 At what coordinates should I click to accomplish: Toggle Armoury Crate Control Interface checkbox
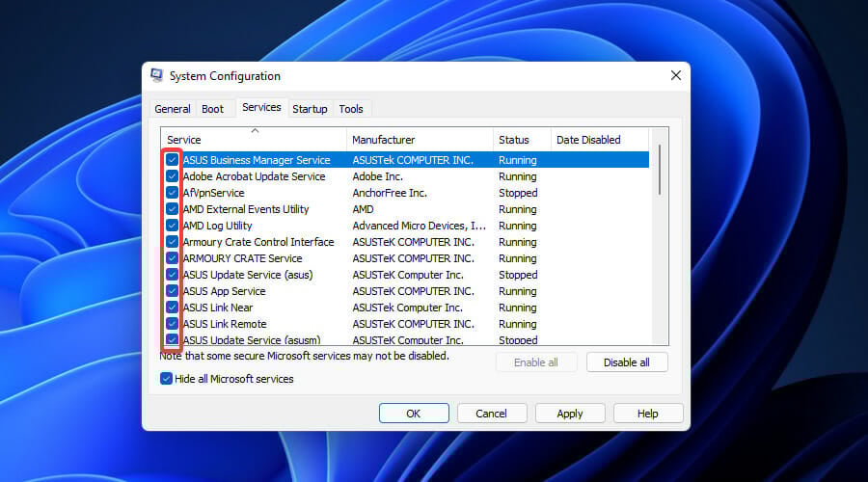pos(172,242)
